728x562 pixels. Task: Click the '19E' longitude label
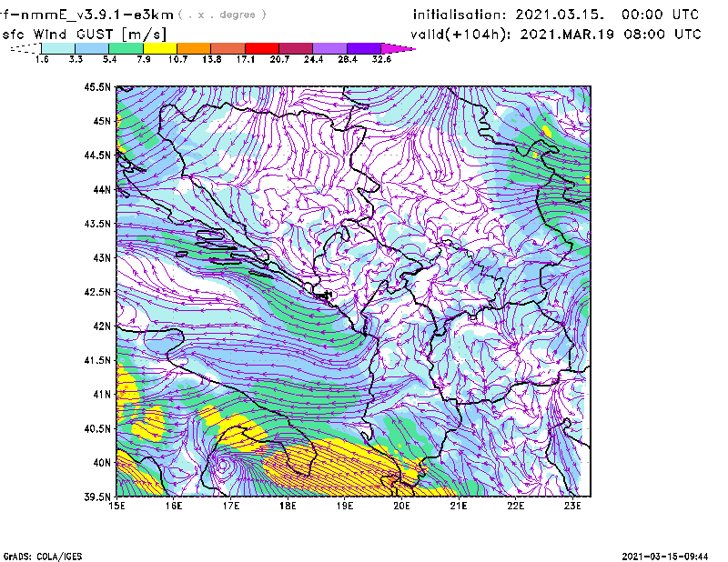point(345,506)
